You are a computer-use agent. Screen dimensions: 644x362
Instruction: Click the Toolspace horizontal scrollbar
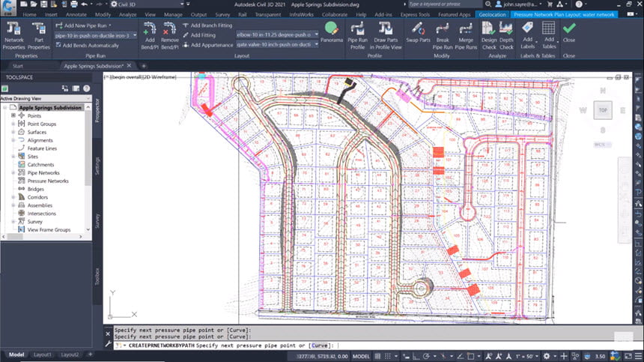(x=42, y=237)
